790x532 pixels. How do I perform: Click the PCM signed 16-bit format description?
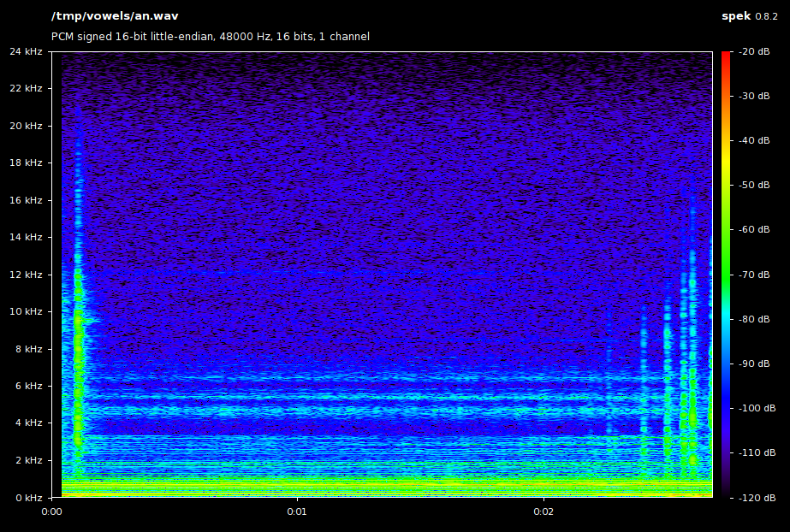click(211, 37)
